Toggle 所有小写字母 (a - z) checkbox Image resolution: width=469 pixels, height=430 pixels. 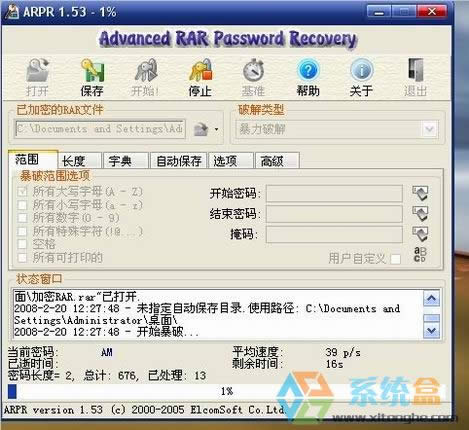pyautogui.click(x=22, y=205)
